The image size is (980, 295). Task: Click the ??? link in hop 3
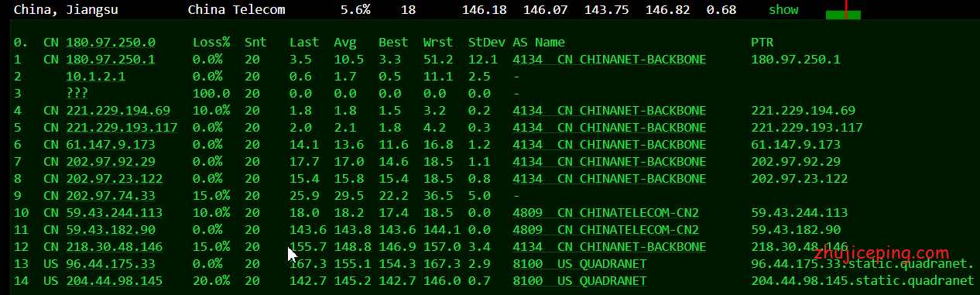[77, 94]
